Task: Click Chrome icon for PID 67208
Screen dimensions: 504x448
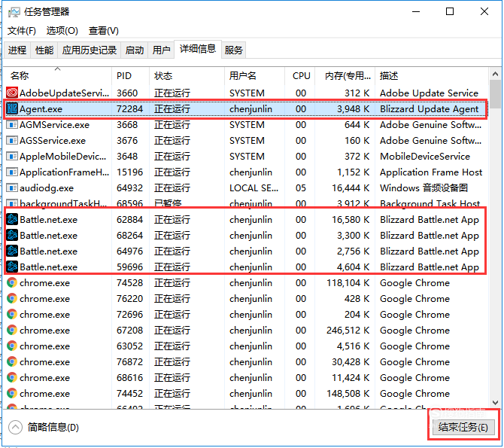Action: (12, 330)
